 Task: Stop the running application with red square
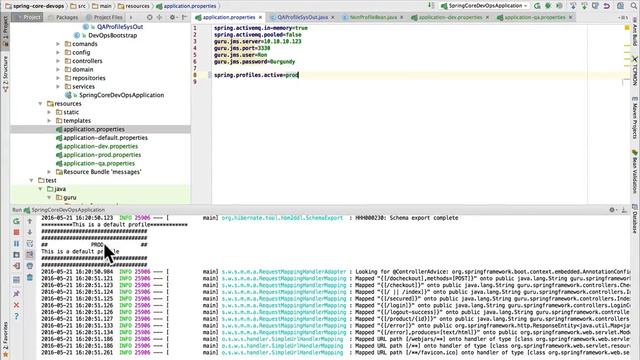16,232
